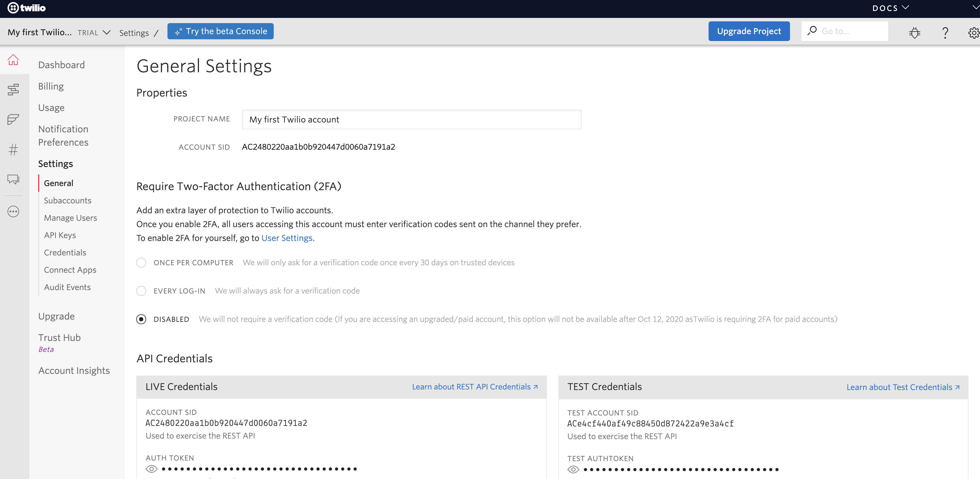Open API Keys settings
980x479 pixels.
pyautogui.click(x=60, y=235)
